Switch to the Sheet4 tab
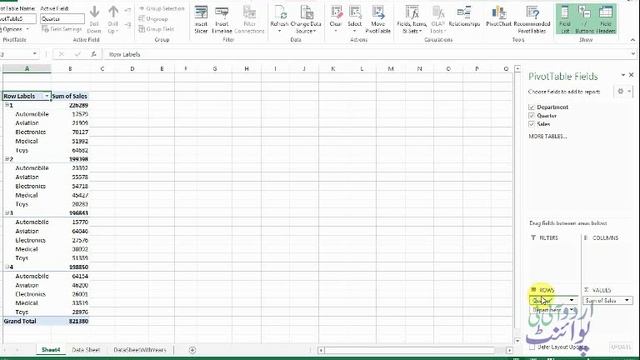The height and width of the screenshot is (360, 640). tap(51, 350)
